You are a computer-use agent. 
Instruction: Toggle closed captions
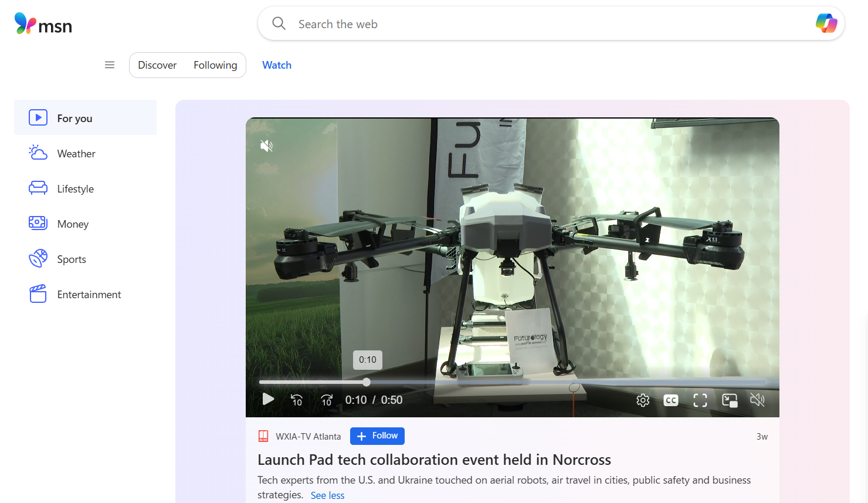pyautogui.click(x=671, y=400)
